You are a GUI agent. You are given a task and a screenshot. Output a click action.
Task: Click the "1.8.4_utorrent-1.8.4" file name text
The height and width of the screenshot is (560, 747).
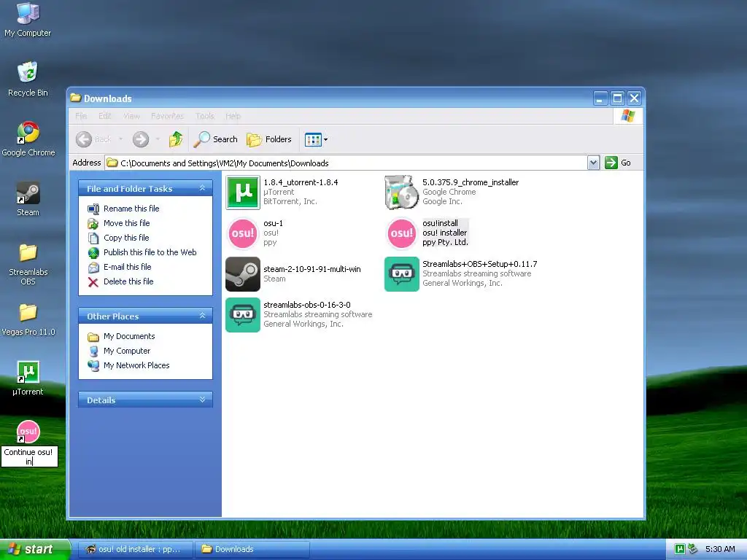pos(301,182)
